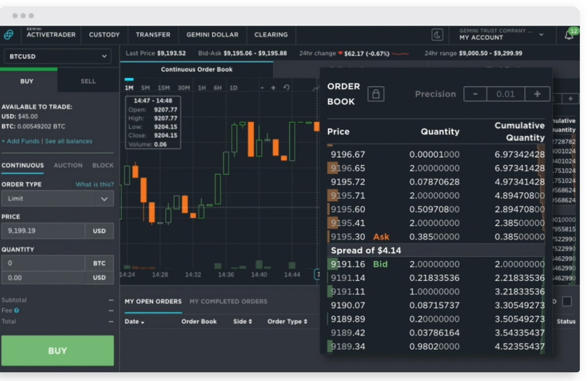Viewport: 588px width, 381px height.
Task: Reset chart view icon
Action: pos(287,87)
